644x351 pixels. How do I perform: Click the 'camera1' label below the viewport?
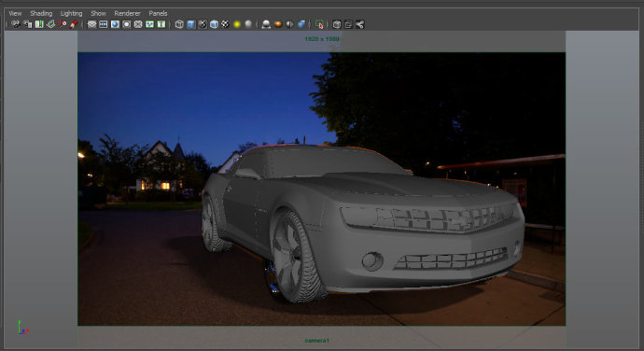pyautogui.click(x=316, y=341)
